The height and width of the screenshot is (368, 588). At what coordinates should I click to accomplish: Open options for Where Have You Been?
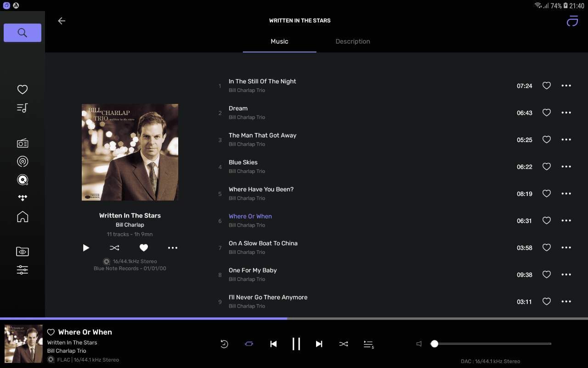coord(566,194)
